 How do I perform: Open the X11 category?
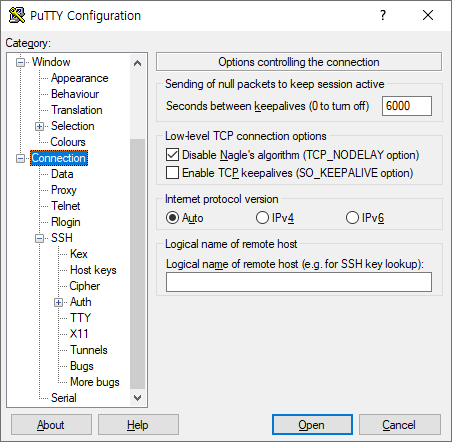point(79,334)
